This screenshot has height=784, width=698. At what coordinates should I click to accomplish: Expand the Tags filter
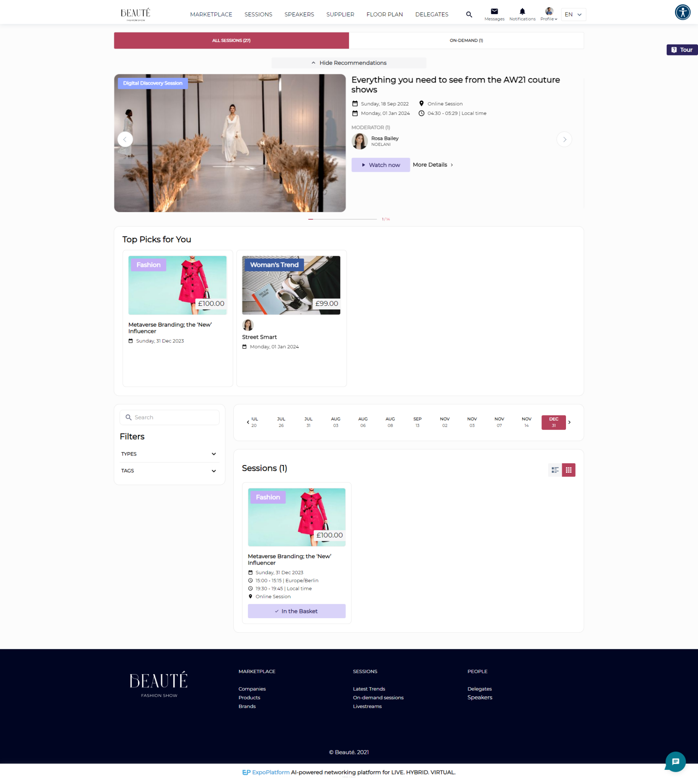point(169,470)
